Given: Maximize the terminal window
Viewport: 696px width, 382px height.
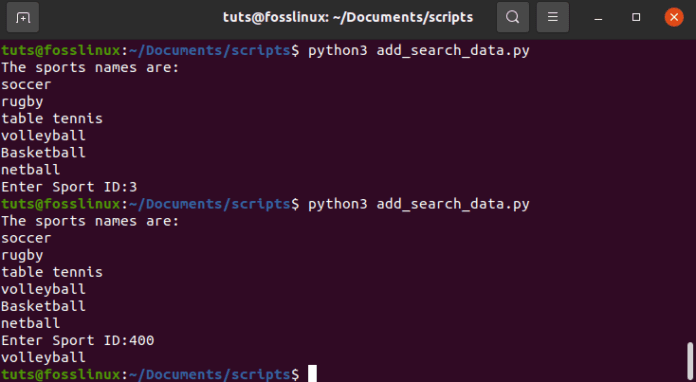Looking at the screenshot, I should [x=636, y=17].
